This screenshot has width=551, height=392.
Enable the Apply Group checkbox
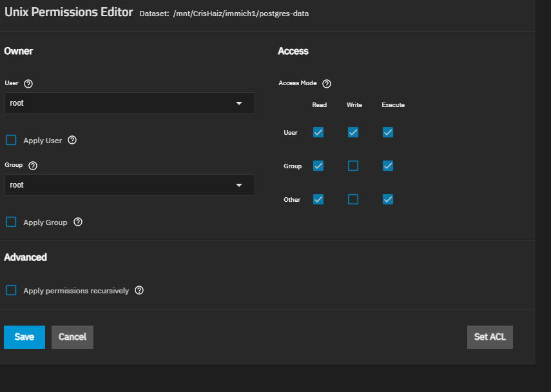point(11,222)
